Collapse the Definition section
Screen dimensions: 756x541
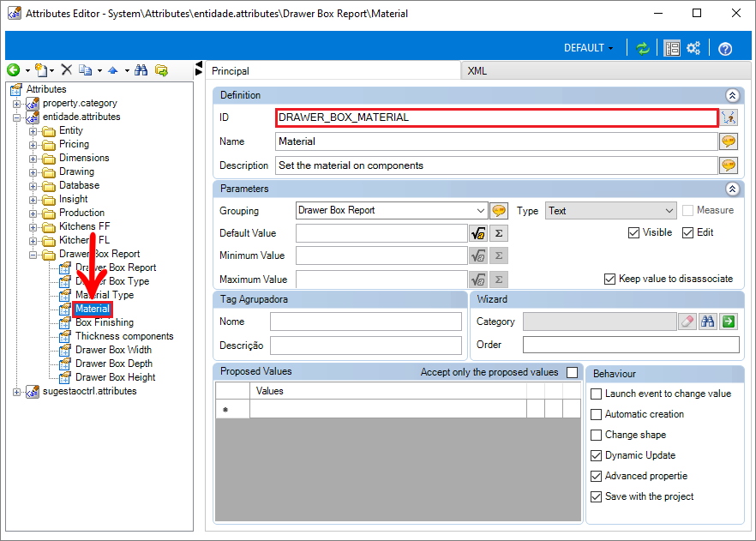[732, 95]
